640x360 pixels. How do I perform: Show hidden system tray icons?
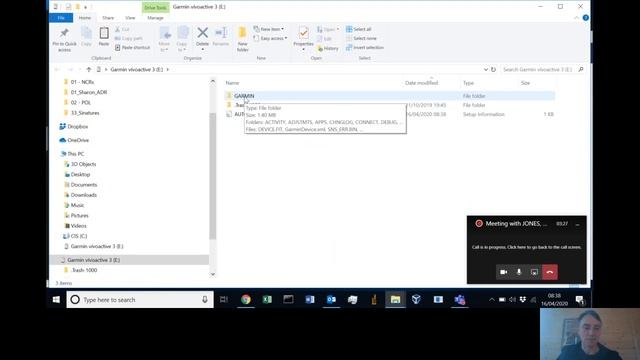click(492, 300)
